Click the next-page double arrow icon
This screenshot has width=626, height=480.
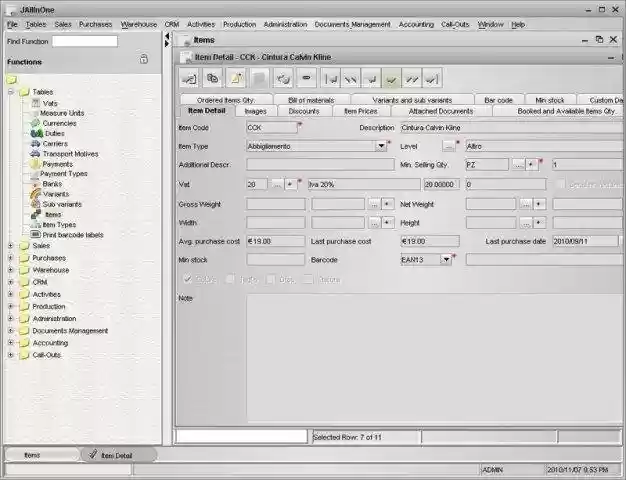(412, 78)
